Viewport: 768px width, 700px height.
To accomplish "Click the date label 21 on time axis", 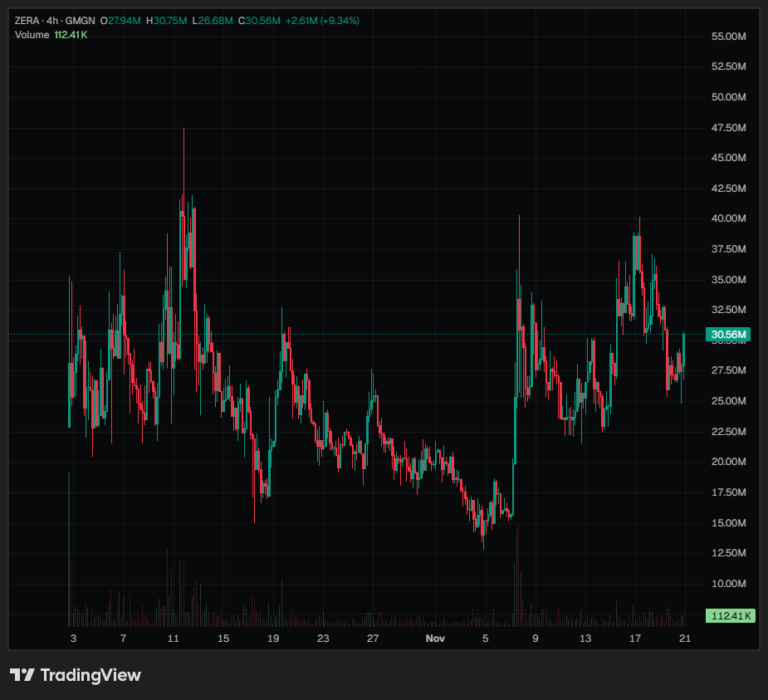I will (x=685, y=639).
